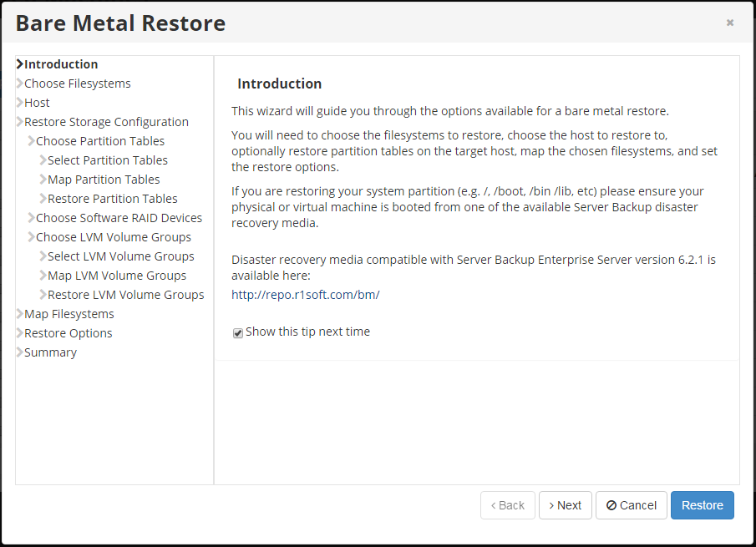The width and height of the screenshot is (756, 547).
Task: Click the arrow icon beside Map Filesystems
Action: (x=20, y=314)
